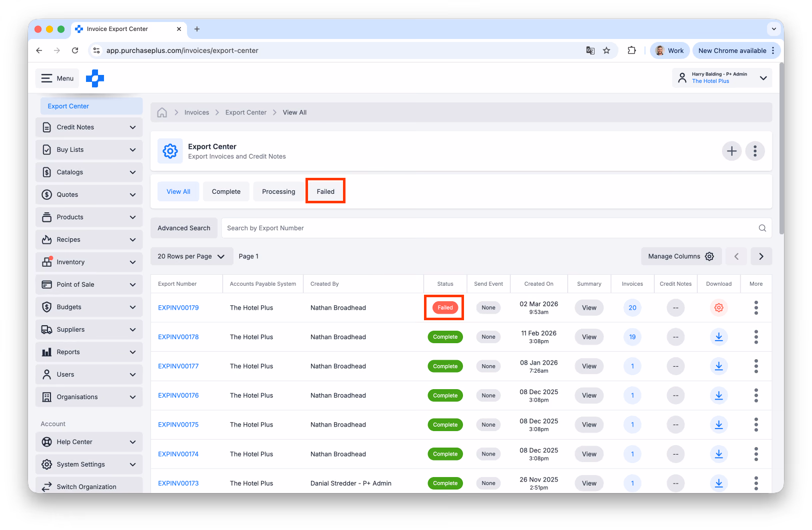This screenshot has width=812, height=530.
Task: Expand the Catalogs sidebar section
Action: pyautogui.click(x=89, y=172)
